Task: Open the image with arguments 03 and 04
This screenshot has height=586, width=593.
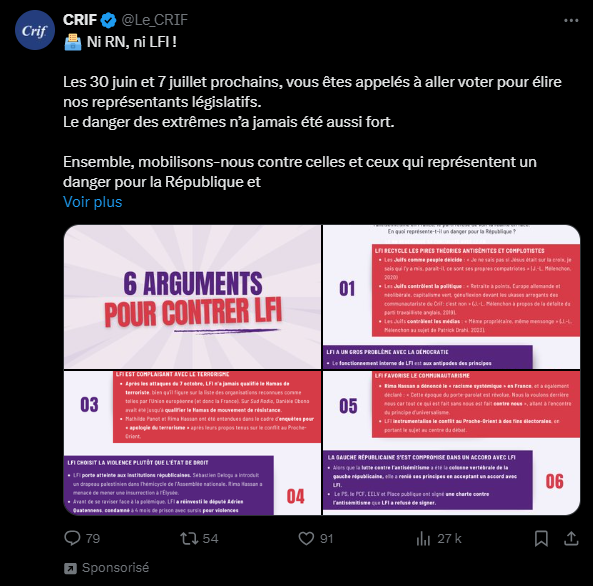Action: 192,443
